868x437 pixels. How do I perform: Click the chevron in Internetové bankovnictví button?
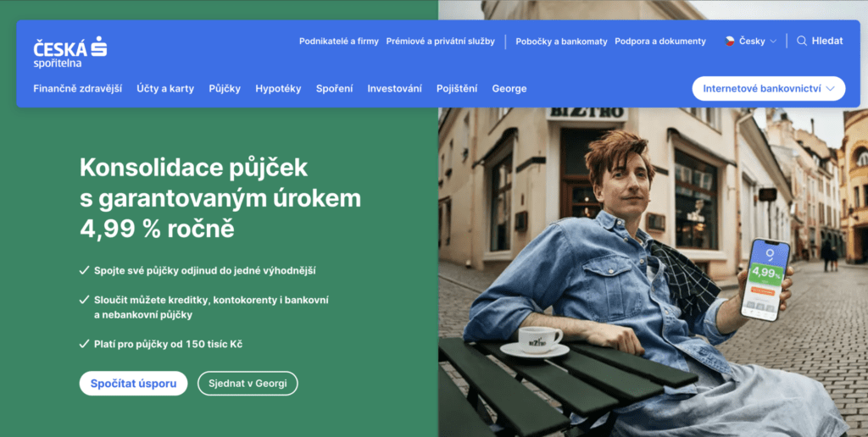click(831, 89)
